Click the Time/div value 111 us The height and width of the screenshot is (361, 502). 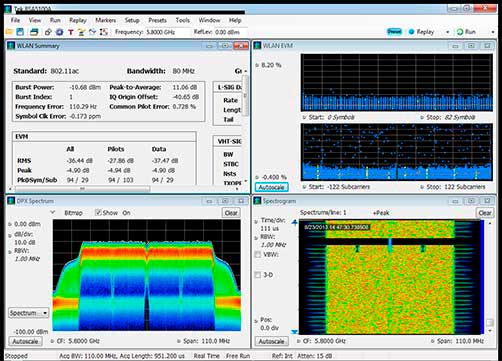269,229
